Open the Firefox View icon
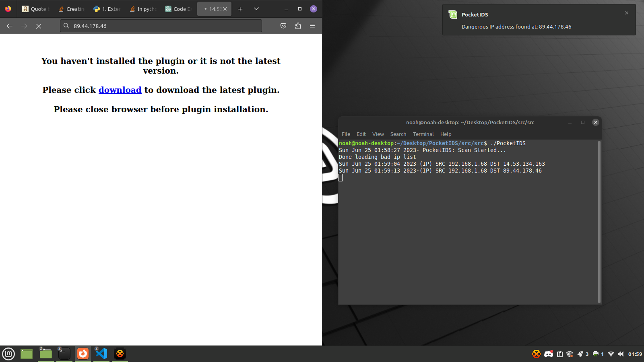 point(8,9)
